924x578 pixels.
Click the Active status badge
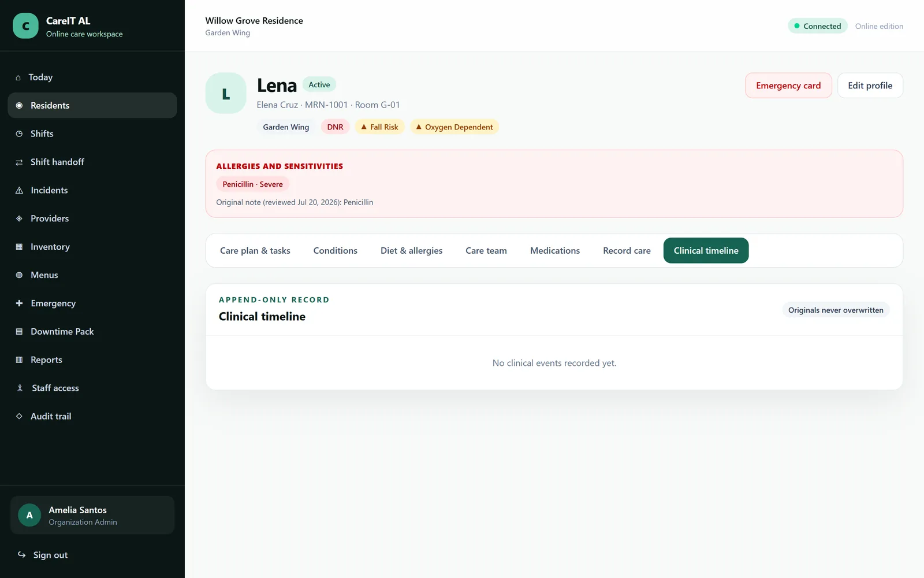point(319,84)
